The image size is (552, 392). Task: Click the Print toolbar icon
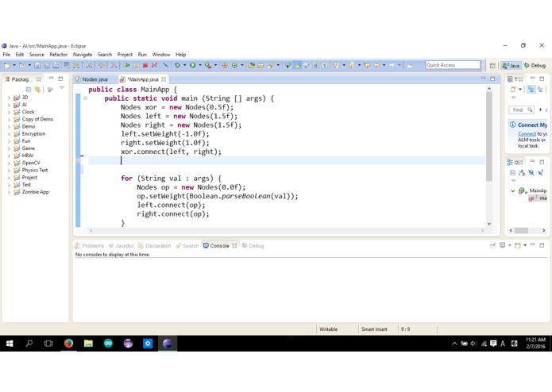pyautogui.click(x=56, y=65)
